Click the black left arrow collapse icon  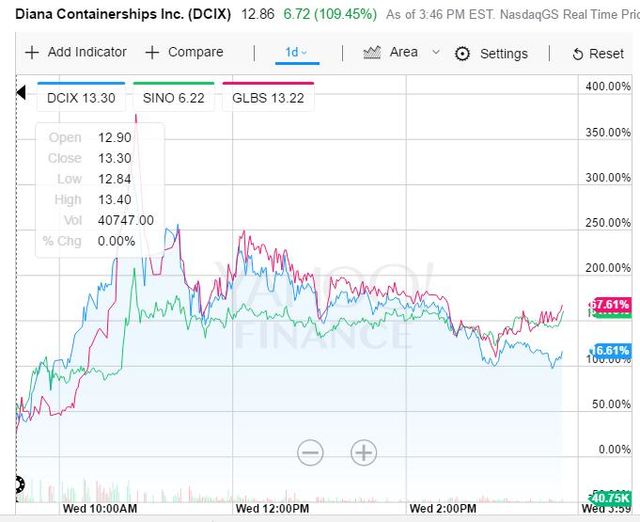click(20, 94)
